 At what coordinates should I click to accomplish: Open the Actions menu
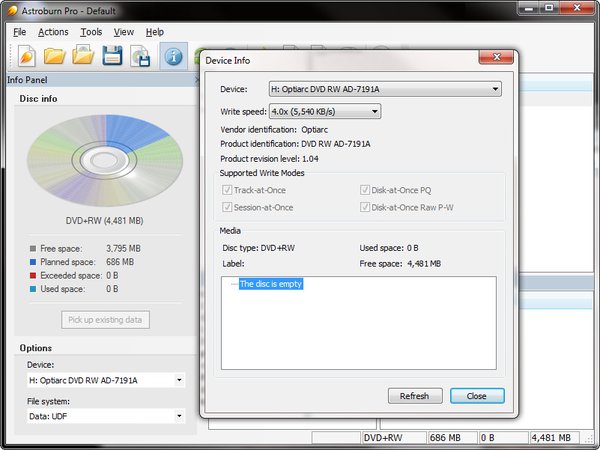pos(53,32)
